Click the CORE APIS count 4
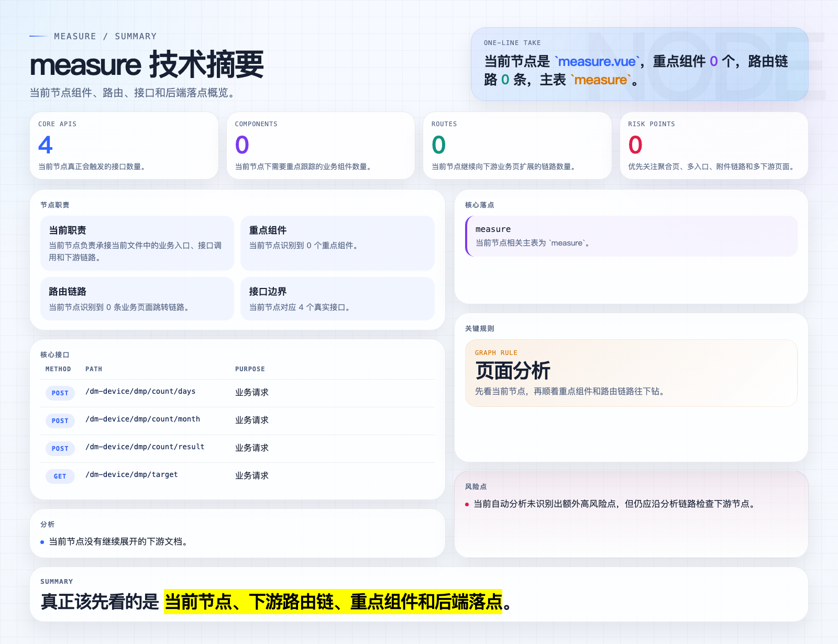The height and width of the screenshot is (644, 838). tap(46, 145)
